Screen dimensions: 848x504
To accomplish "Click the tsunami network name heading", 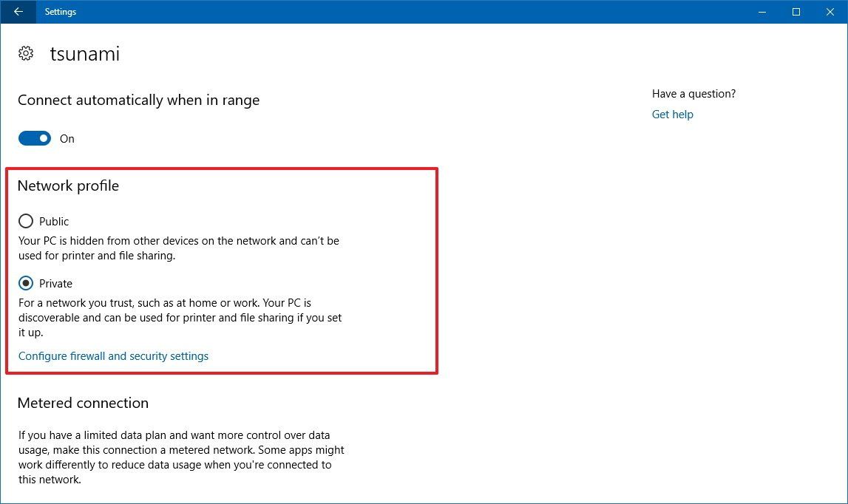I will coord(85,52).
